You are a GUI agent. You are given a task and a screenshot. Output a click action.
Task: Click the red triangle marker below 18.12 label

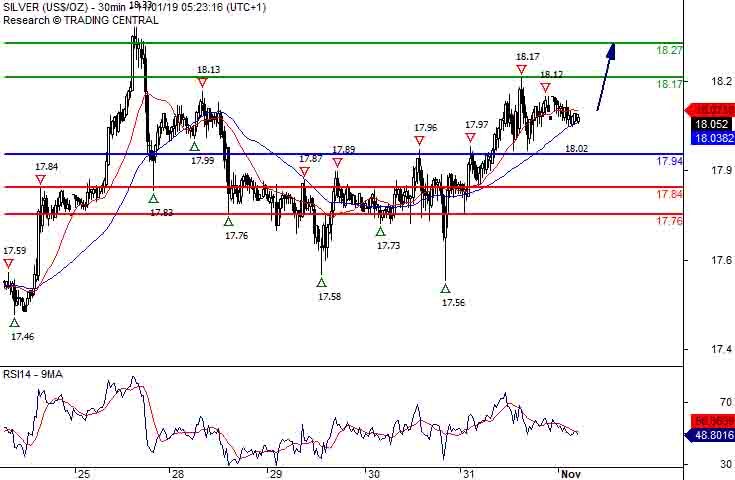(545, 87)
